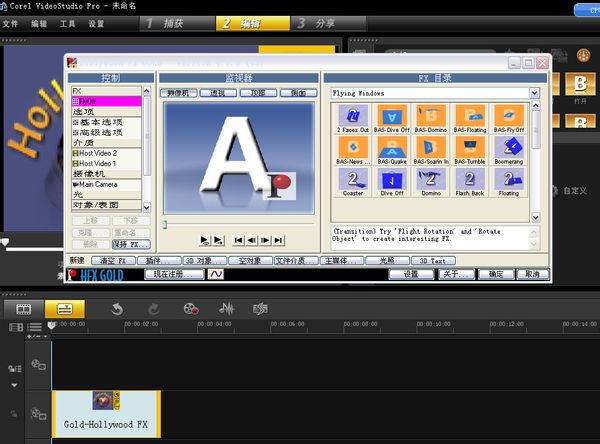Choose the BAS-Dive Off effect
Viewport: 600px width, 444px height.
click(x=392, y=119)
